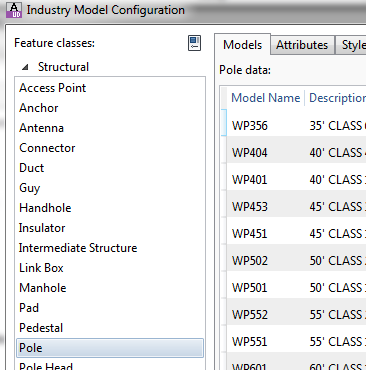The image size is (366, 370).
Task: Collapse the Structural tree node
Action: [25, 68]
